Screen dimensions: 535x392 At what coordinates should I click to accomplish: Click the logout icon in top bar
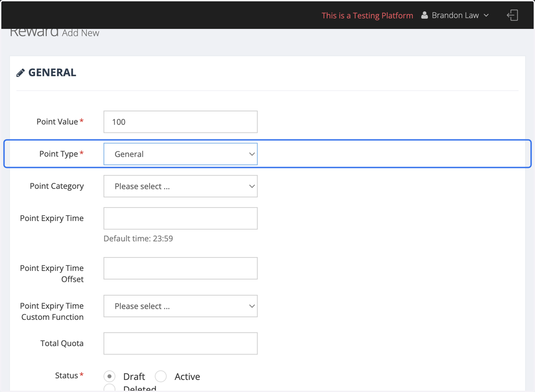point(512,15)
